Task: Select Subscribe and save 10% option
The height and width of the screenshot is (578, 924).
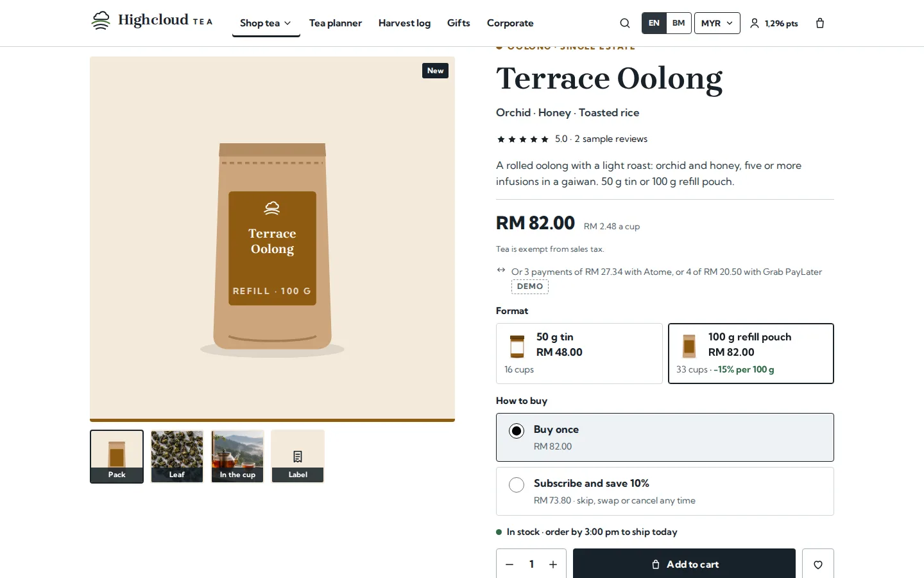Action: pos(665,491)
